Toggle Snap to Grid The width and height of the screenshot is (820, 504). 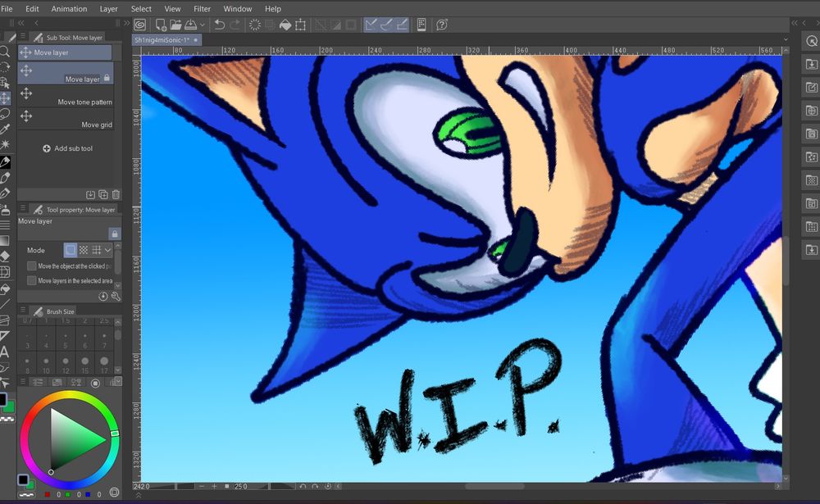point(402,25)
